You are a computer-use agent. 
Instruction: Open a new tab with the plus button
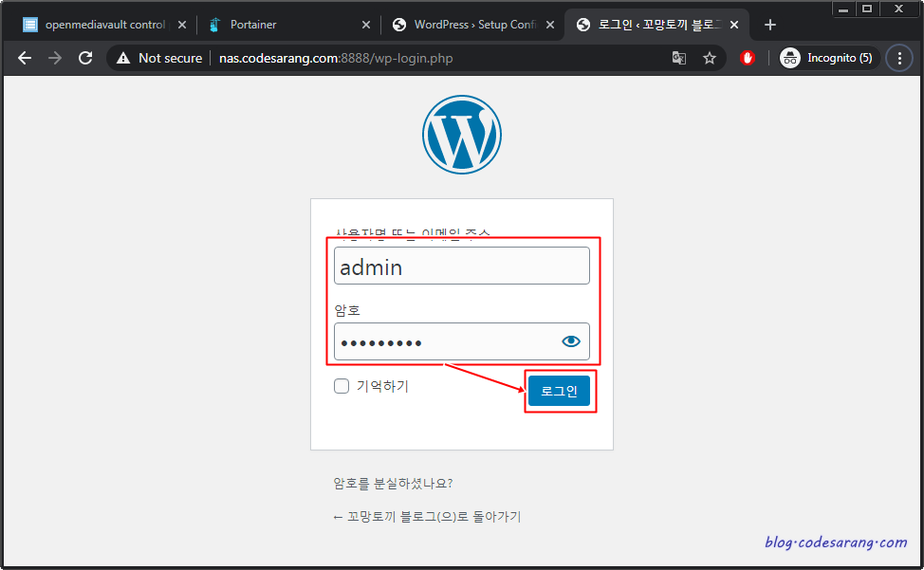769,25
